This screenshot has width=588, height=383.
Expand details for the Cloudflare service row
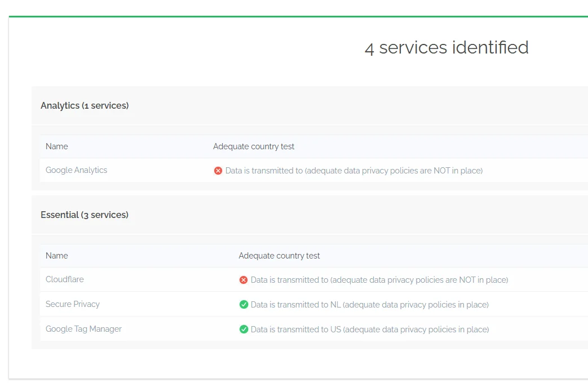[64, 279]
